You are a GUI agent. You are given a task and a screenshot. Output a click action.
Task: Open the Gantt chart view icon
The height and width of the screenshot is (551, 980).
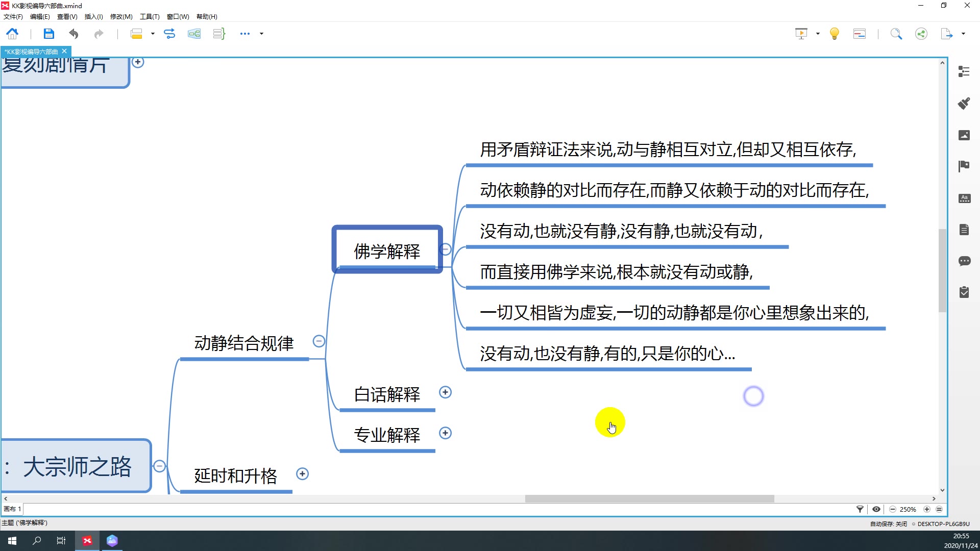860,34
